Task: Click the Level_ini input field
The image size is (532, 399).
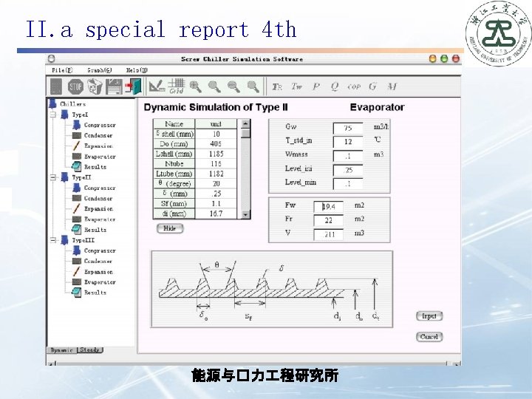Action: [348, 170]
